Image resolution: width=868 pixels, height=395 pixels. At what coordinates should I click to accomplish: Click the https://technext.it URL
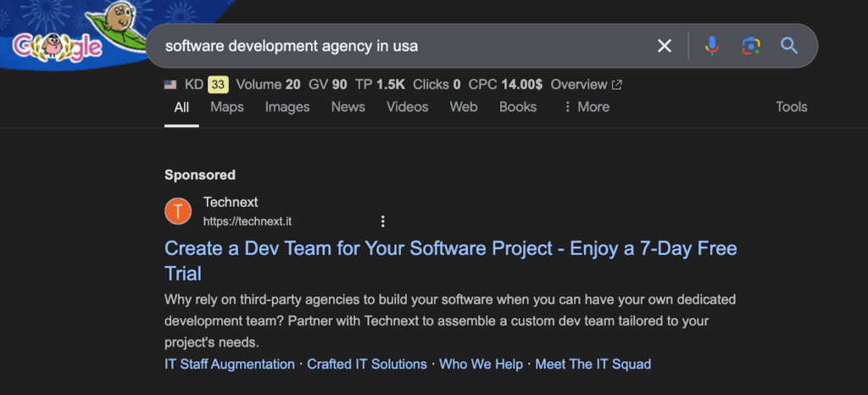[248, 222]
